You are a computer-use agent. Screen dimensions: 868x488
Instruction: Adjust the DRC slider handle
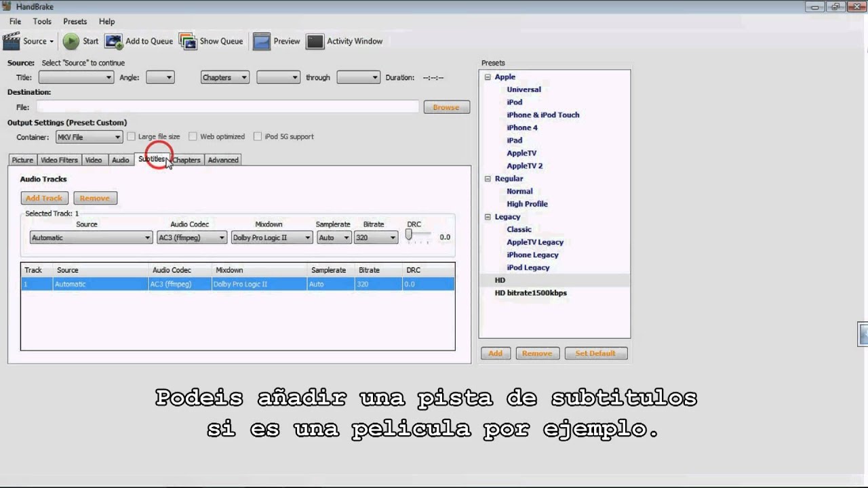(x=409, y=235)
